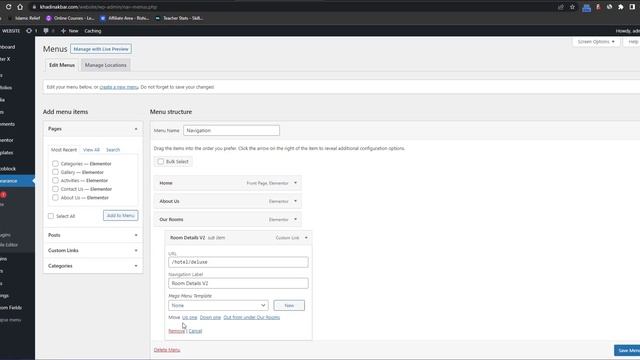Open the updates icon in admin bar
The height and width of the screenshot is (360, 640).
pyautogui.click(x=31, y=31)
